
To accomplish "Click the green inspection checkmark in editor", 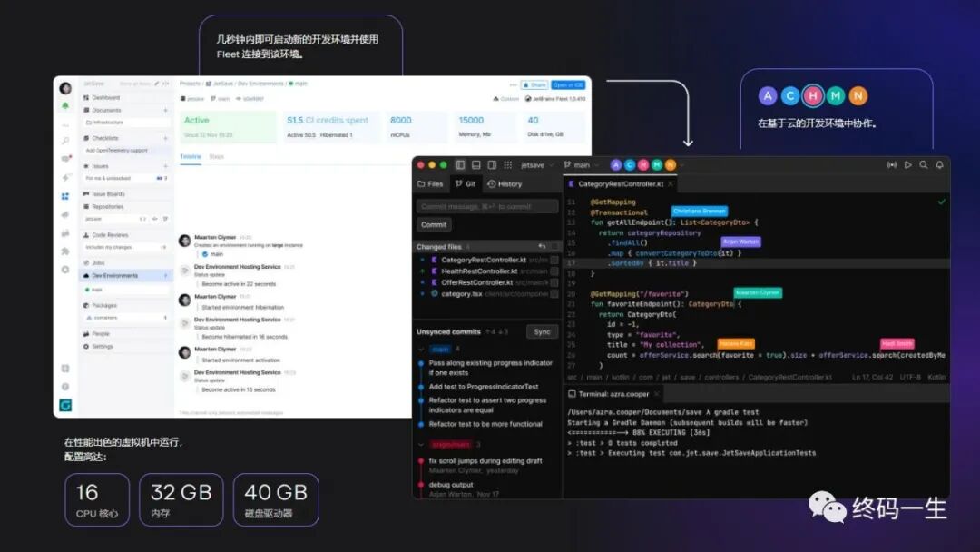I will [941, 202].
